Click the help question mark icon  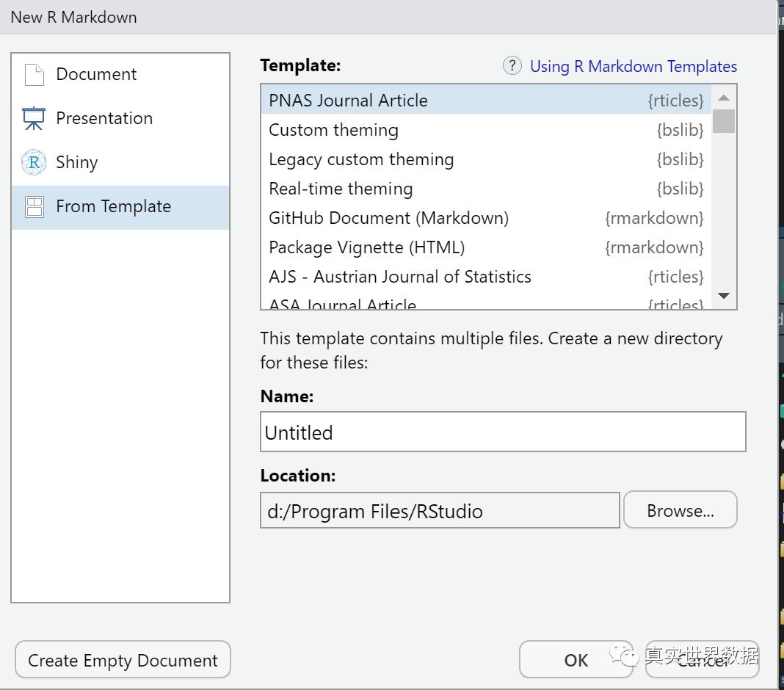512,66
